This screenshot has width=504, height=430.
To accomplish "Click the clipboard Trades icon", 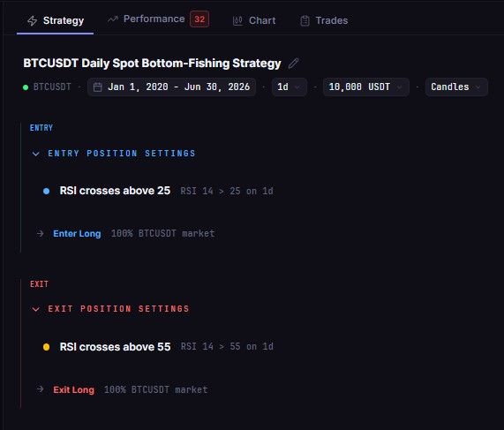I will 305,21.
